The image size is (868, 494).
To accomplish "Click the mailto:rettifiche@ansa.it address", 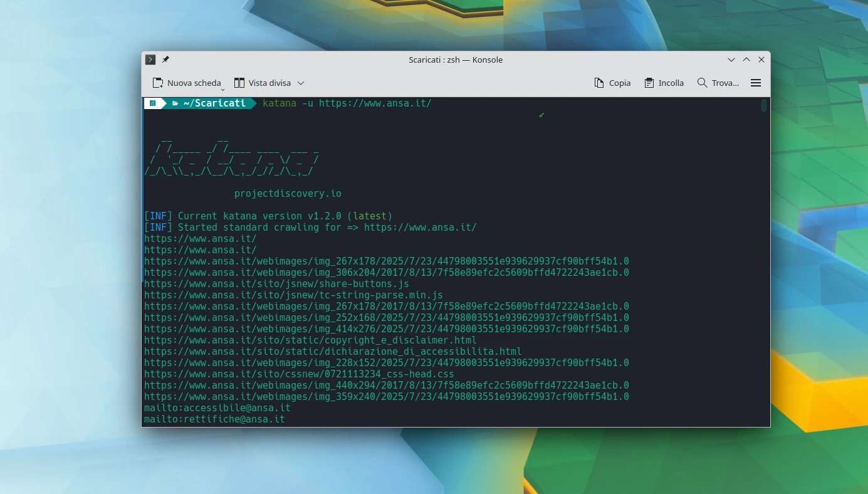I will (x=214, y=419).
